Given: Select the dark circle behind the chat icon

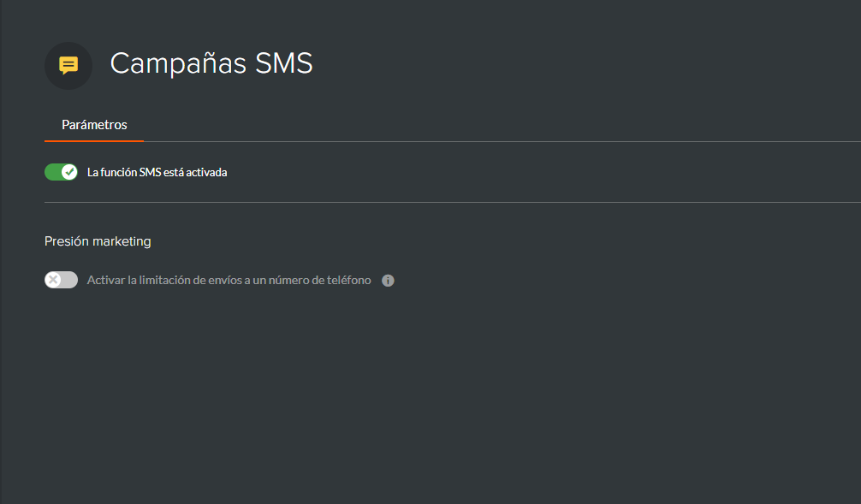Looking at the screenshot, I should (x=68, y=66).
